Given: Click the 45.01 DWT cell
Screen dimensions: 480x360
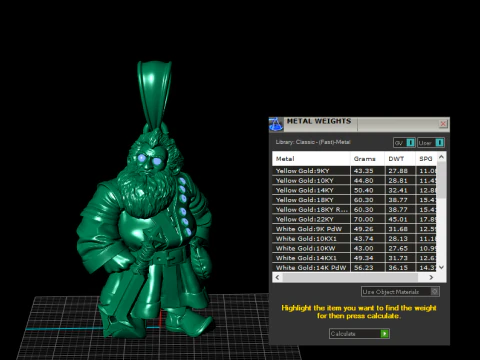Looking at the screenshot, I should [x=400, y=219].
